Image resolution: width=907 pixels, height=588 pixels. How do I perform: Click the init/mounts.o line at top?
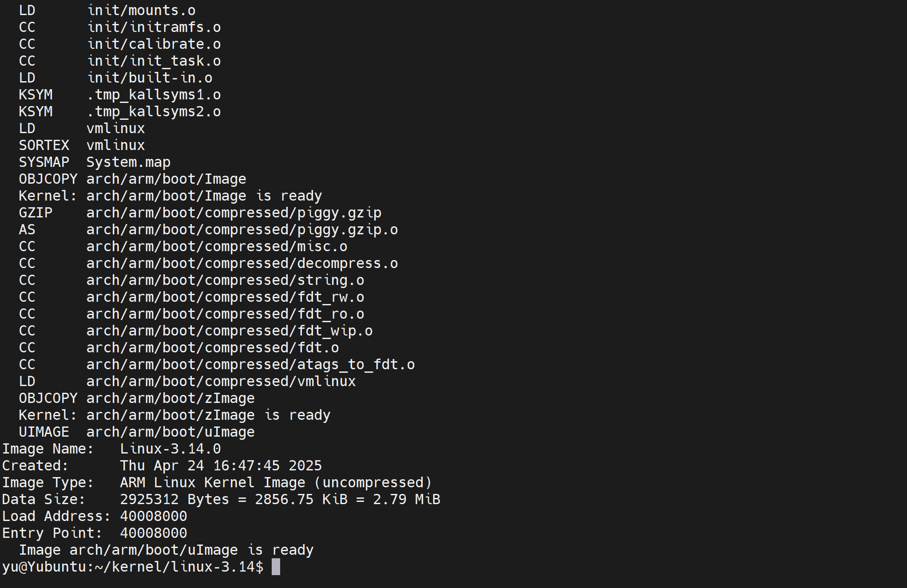pyautogui.click(x=107, y=10)
